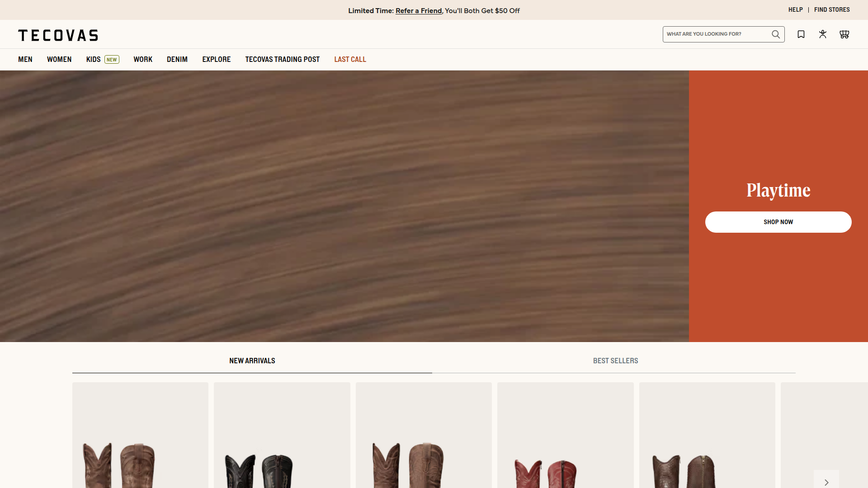Open the account profile icon
This screenshot has height=488, width=868.
823,34
